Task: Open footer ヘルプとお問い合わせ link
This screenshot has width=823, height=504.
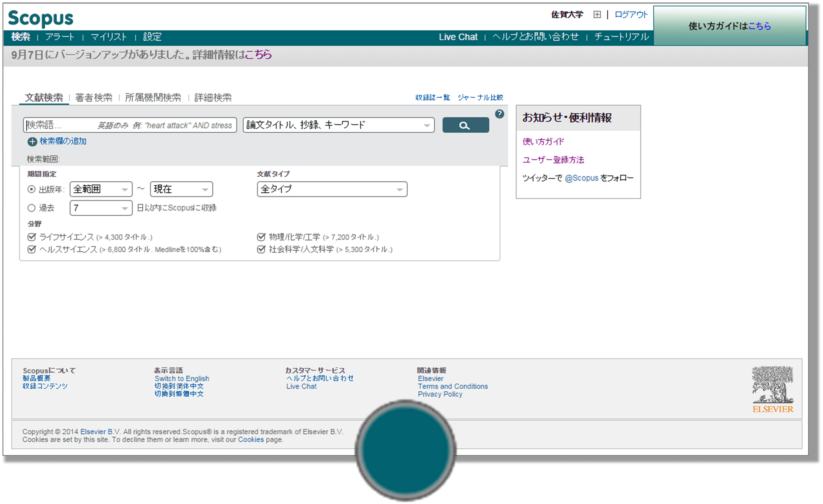Action: (320, 378)
